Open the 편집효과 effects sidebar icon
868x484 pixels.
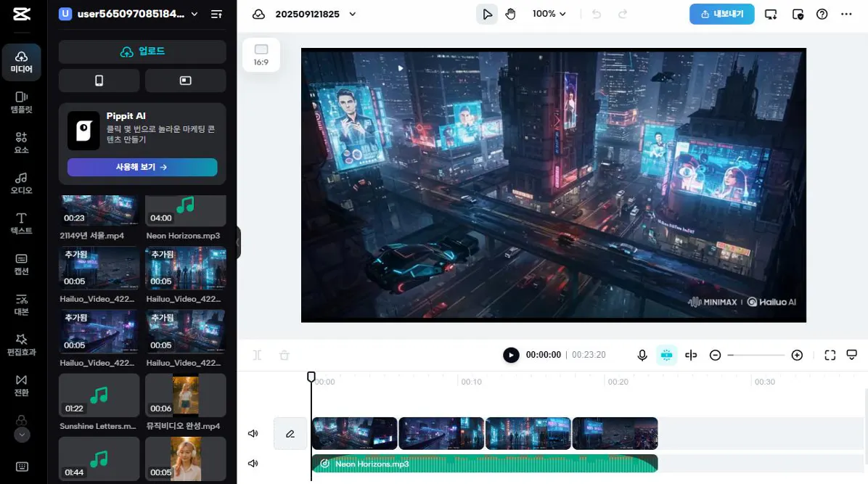(22, 345)
